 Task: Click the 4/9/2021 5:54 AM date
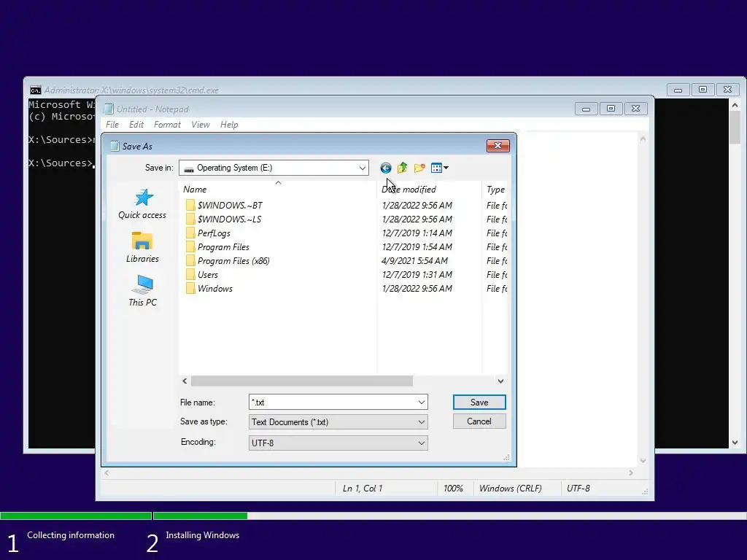pos(414,260)
